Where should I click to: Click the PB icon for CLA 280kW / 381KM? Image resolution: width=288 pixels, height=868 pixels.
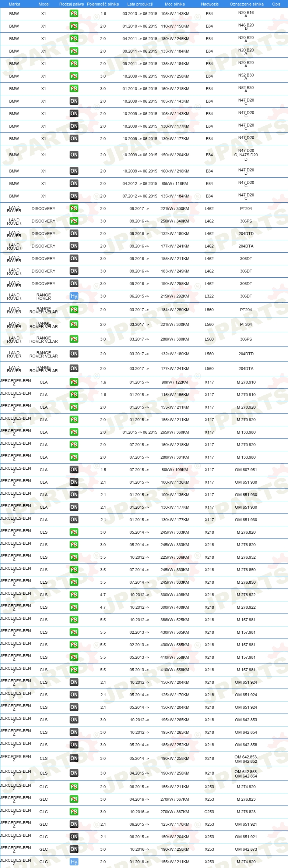[74, 457]
